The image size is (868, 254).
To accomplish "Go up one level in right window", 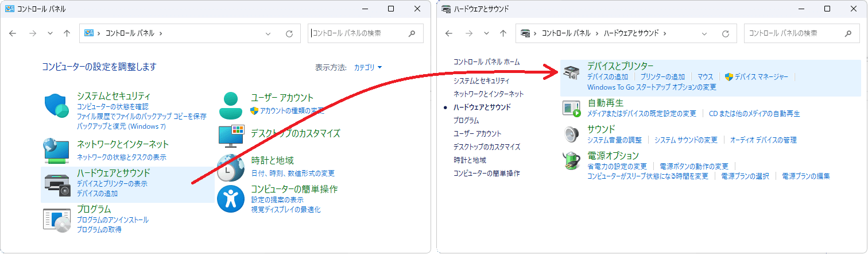I will [x=503, y=33].
